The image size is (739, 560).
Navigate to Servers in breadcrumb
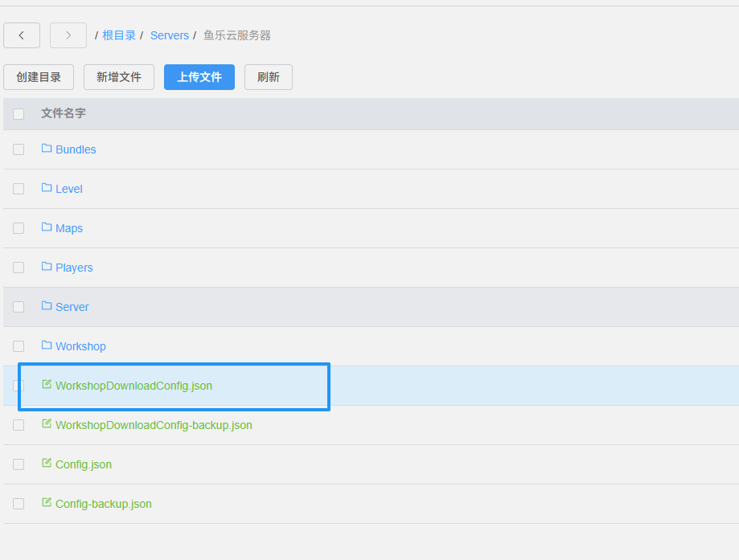tap(170, 35)
